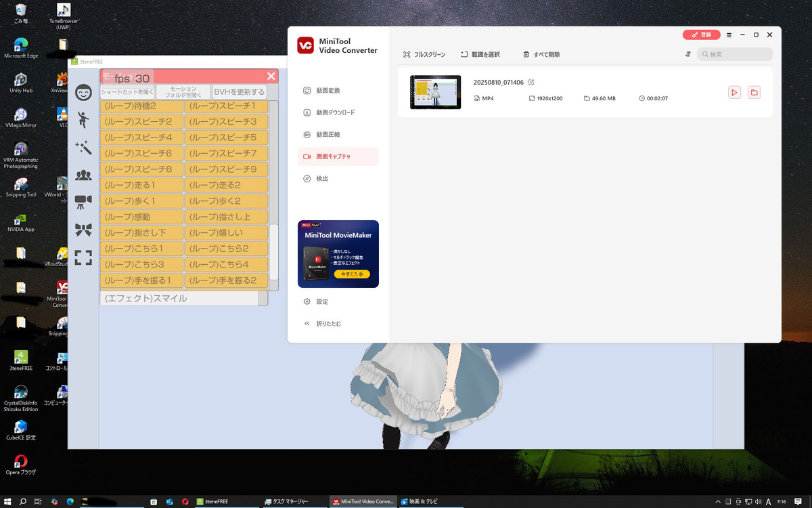Open 動画ダウンロード in MiniTool sidebar
Viewport: 812px width, 508px height.
338,112
